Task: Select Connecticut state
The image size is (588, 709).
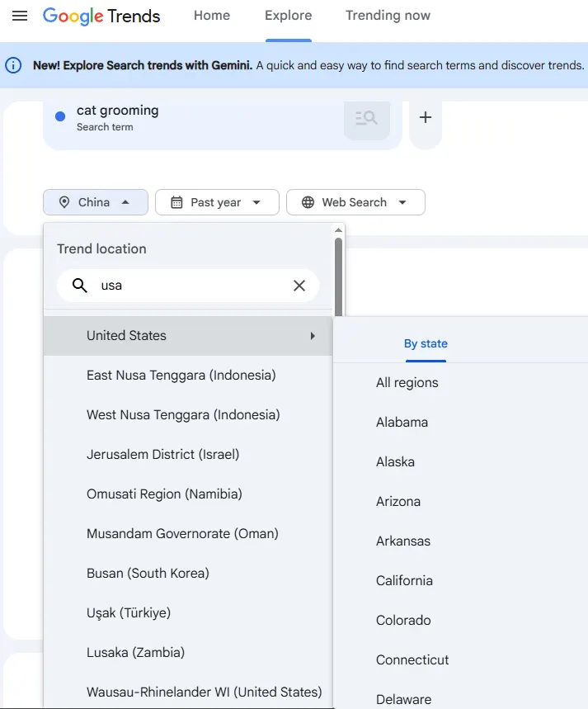Action: pyautogui.click(x=460, y=659)
